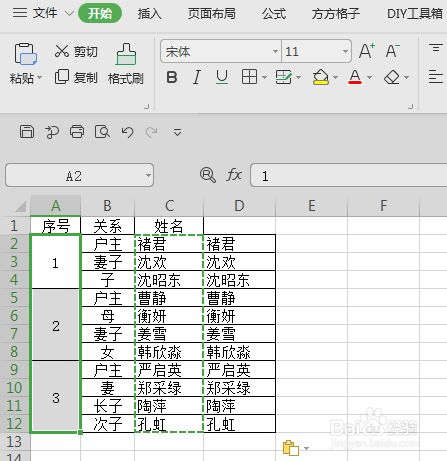Click the Save icon in quick toolbar
The image size is (447, 461).
pyautogui.click(x=27, y=131)
